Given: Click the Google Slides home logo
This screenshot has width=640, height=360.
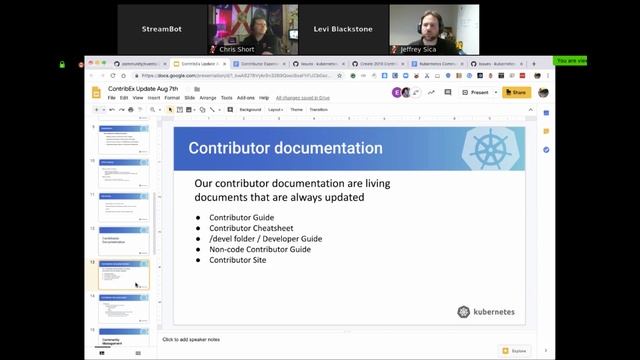Looking at the screenshot, I should (x=96, y=93).
